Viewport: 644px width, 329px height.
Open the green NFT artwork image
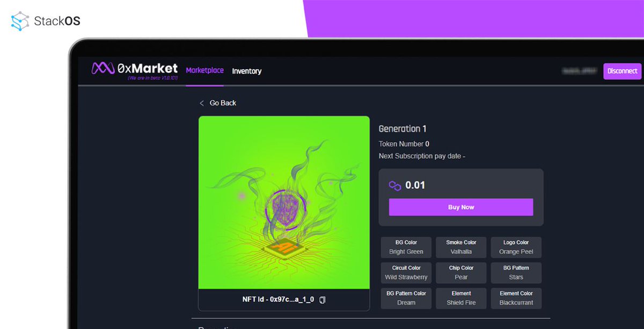284,202
